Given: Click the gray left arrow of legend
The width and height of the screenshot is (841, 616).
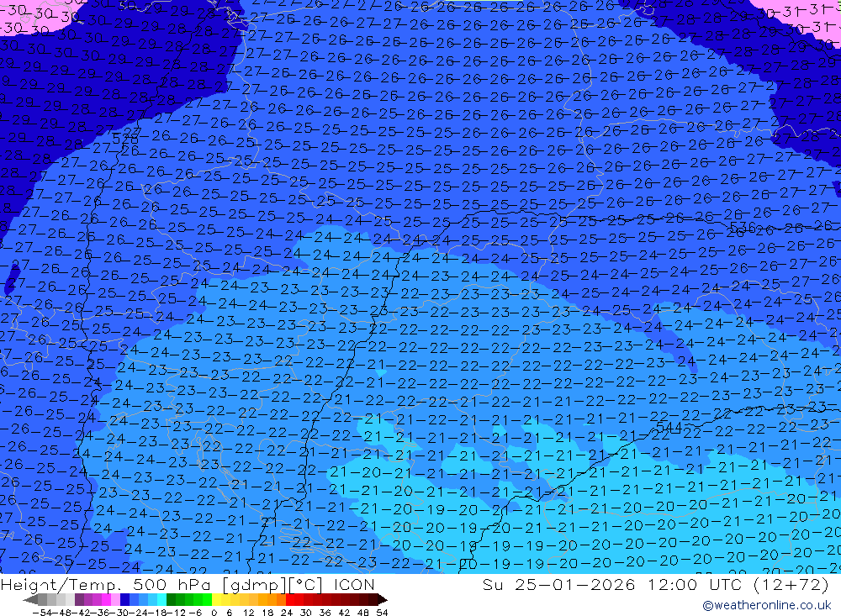Looking at the screenshot, I should point(30,599).
